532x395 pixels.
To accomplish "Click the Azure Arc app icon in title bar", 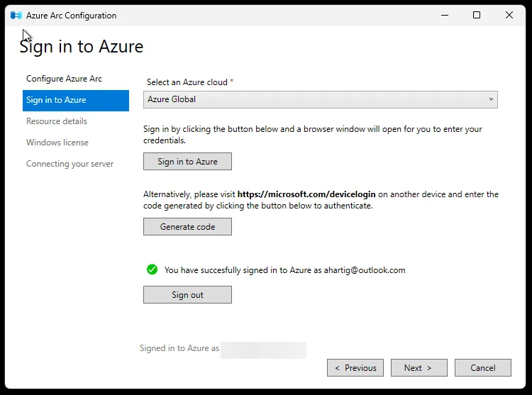I will click(16, 16).
